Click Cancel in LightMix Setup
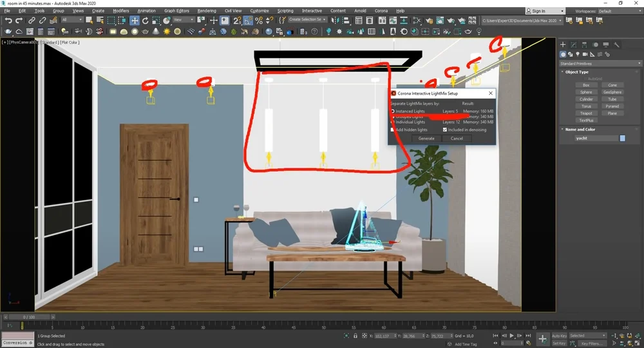This screenshot has height=348, width=644. coord(457,139)
